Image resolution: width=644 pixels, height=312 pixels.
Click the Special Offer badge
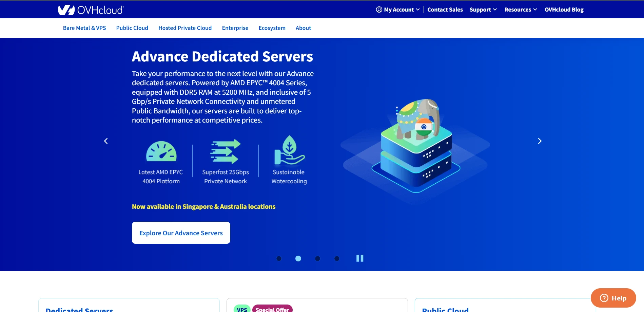(x=272, y=309)
